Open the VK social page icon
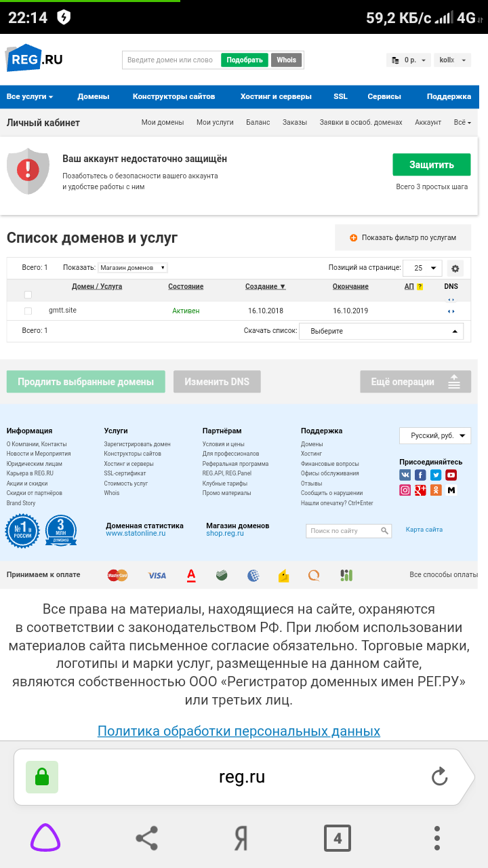This screenshot has width=488, height=868. pyautogui.click(x=405, y=475)
